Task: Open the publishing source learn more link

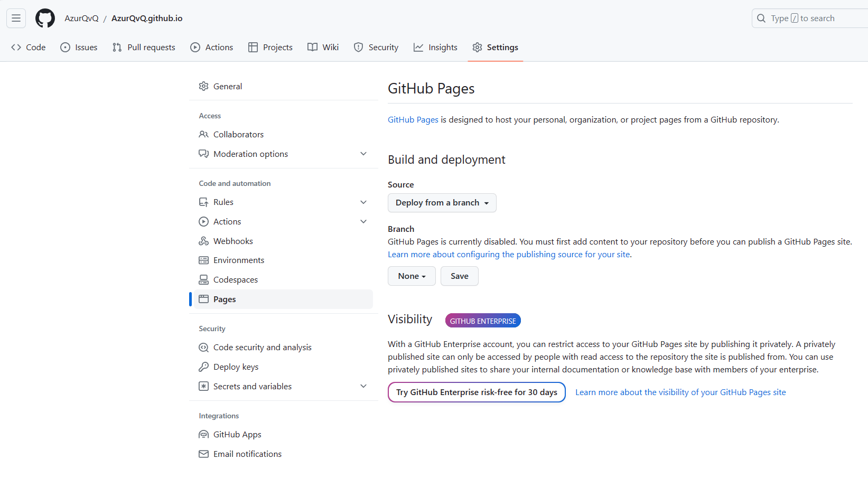Action: [x=509, y=255]
